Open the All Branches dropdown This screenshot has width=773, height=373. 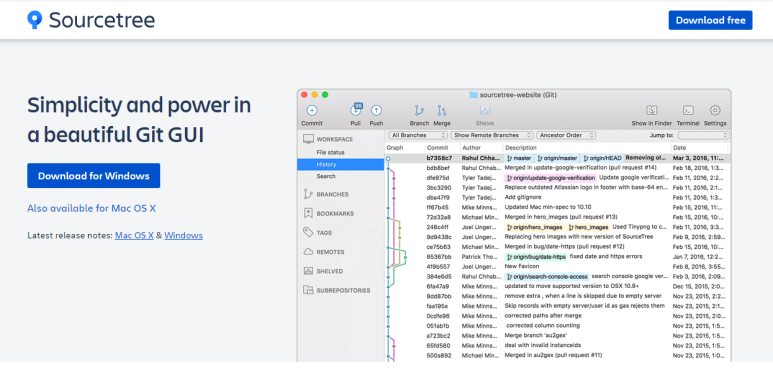[418, 135]
